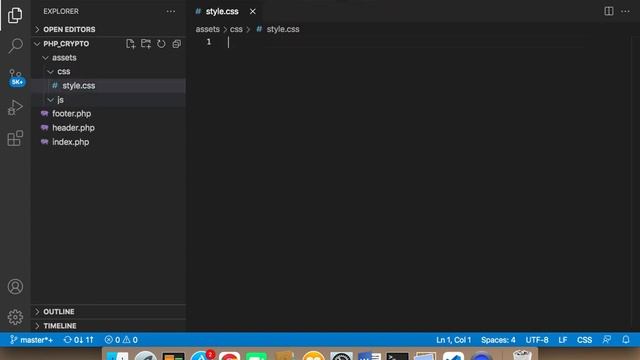Open Source Control view with 5K+ badge

point(16,77)
